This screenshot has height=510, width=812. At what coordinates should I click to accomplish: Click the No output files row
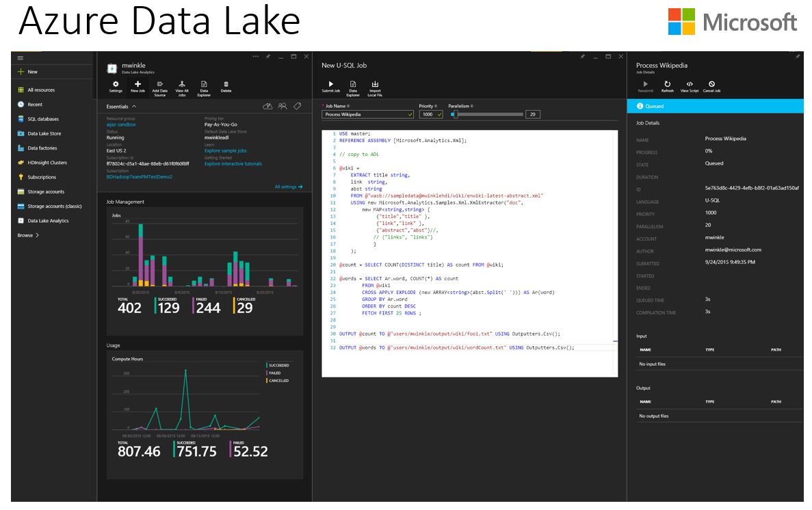tap(719, 416)
